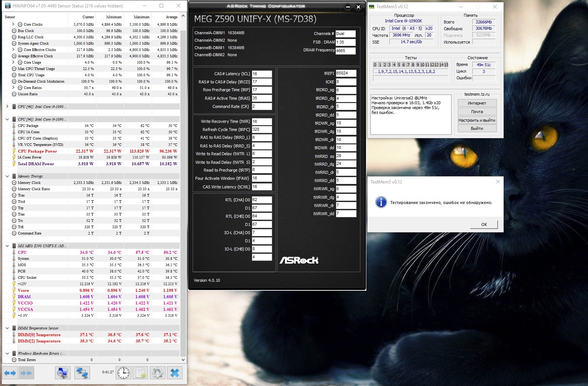Click the Channels # field showing Dual
The image size is (588, 386).
(x=346, y=34)
